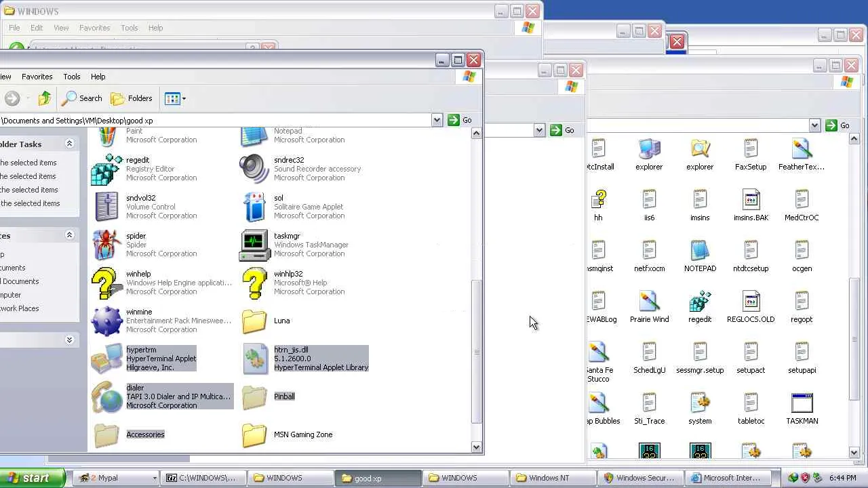The width and height of the screenshot is (868, 488).
Task: Switch to Microsoft Internet taskbar button
Action: point(728,478)
